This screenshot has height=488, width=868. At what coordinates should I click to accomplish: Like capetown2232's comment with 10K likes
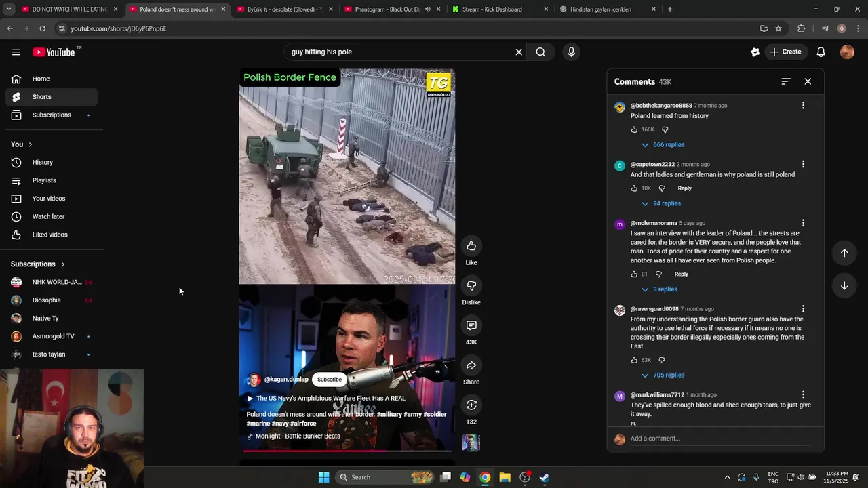[x=634, y=188]
